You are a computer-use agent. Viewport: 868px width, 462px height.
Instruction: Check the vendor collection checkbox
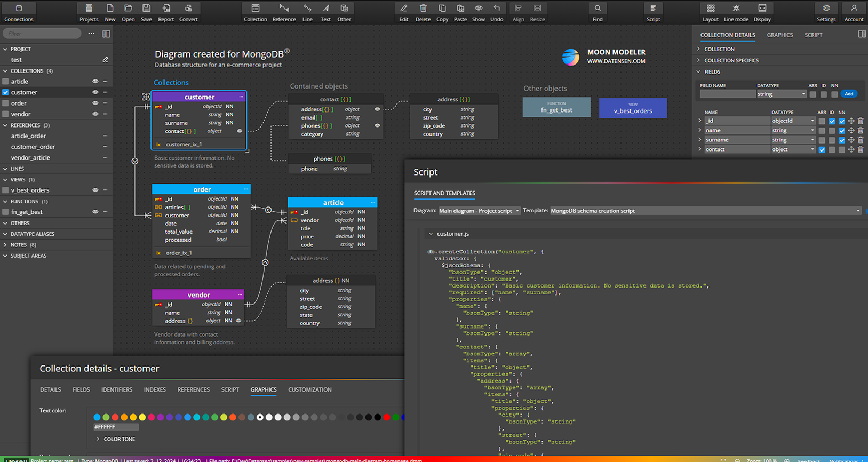click(x=5, y=114)
